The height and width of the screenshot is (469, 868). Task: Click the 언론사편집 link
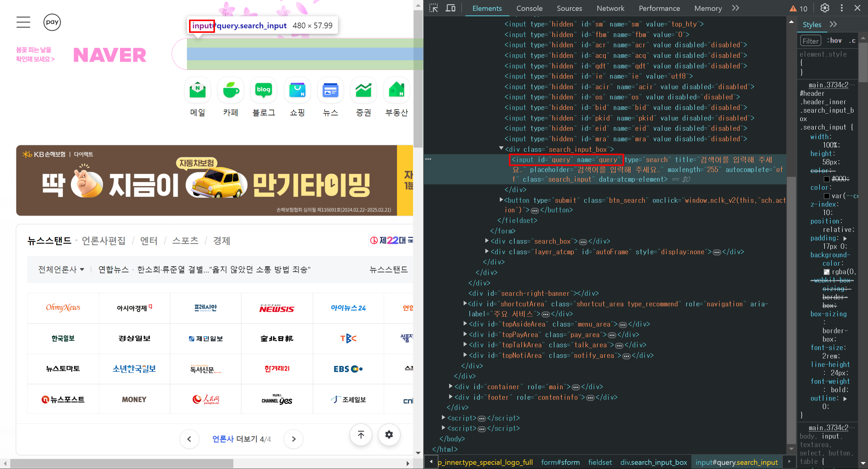(103, 241)
